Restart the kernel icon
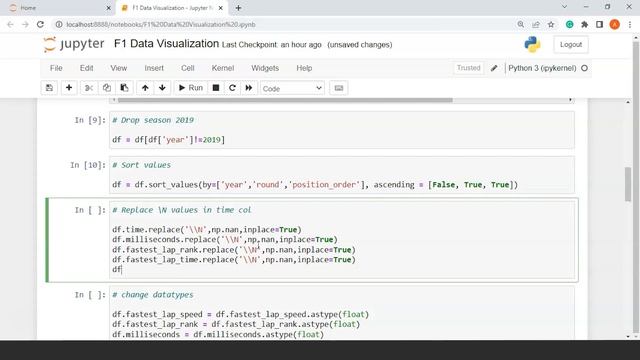Screen dimensions: 640x360 pyautogui.click(x=232, y=88)
